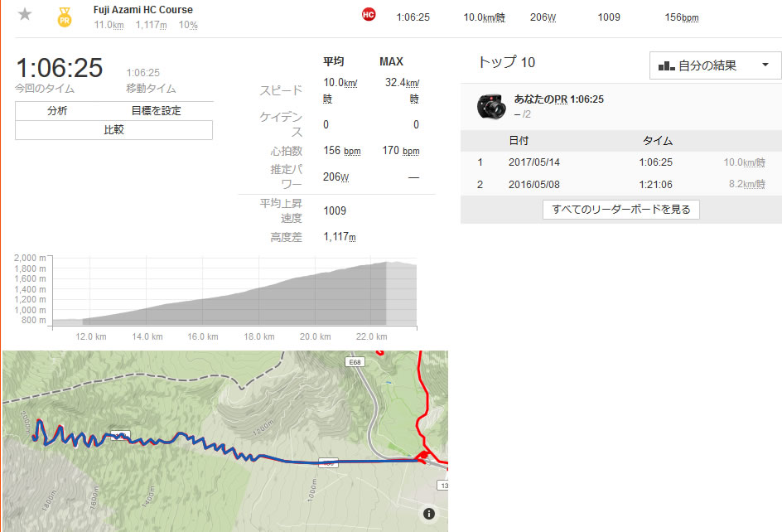Click the 2,000 m elevation axis label
This screenshot has width=782, height=532.
coord(30,258)
